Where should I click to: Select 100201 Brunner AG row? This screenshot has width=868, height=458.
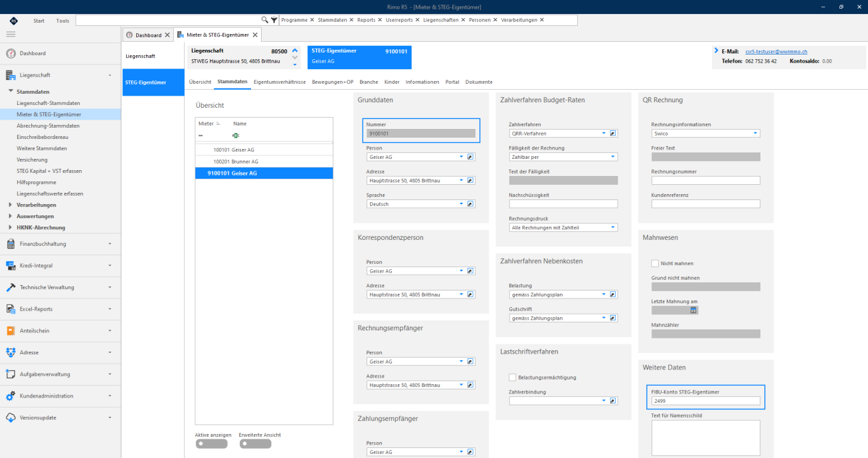(264, 162)
